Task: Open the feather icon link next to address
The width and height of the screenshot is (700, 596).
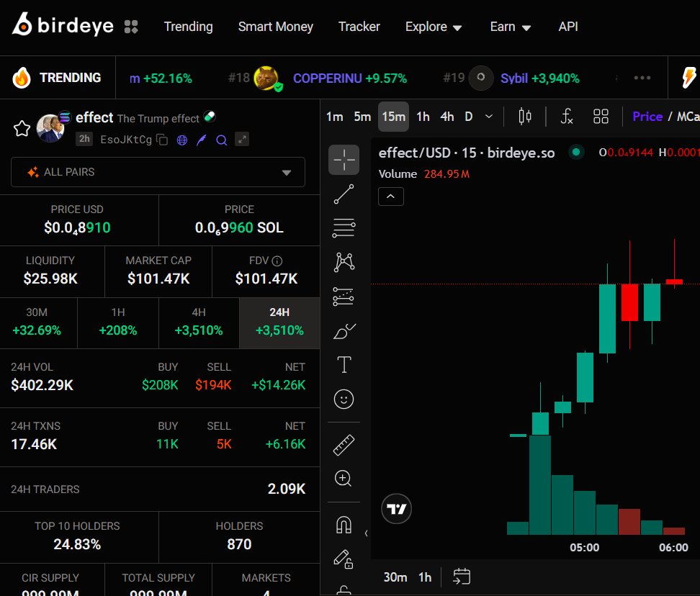Action: [x=202, y=140]
